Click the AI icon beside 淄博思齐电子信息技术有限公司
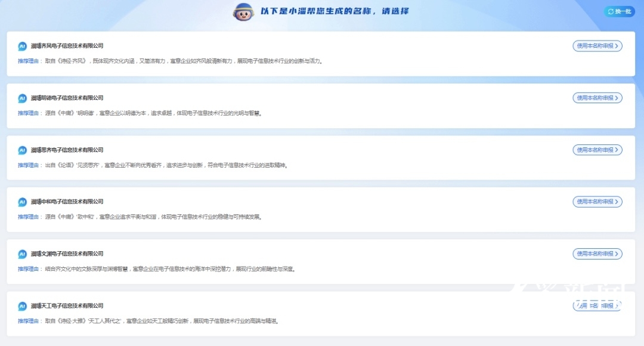The height and width of the screenshot is (346, 644). point(23,150)
